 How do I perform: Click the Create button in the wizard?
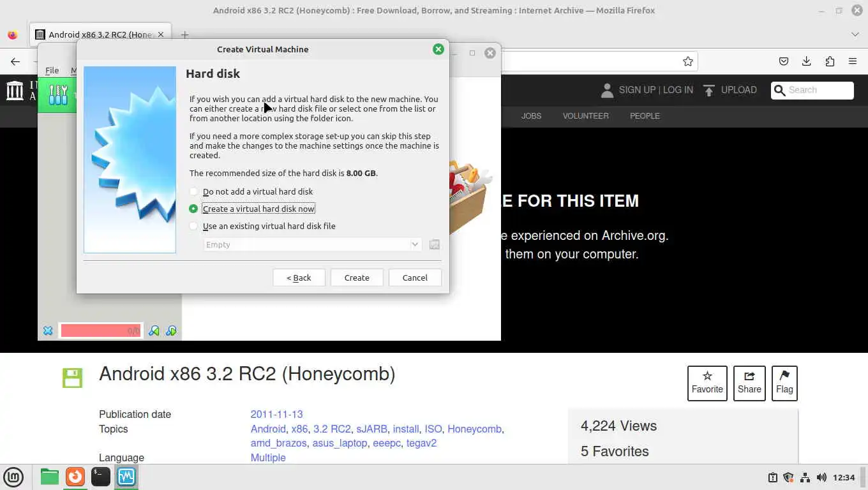[357, 278]
